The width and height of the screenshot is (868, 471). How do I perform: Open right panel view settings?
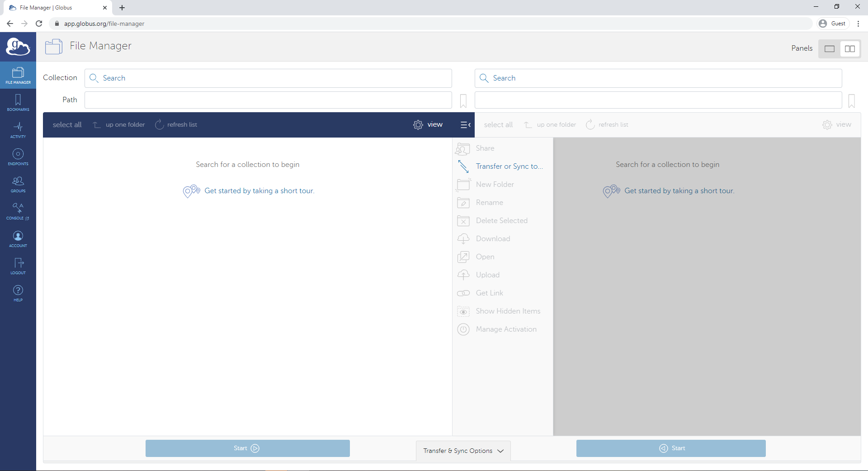(x=836, y=125)
